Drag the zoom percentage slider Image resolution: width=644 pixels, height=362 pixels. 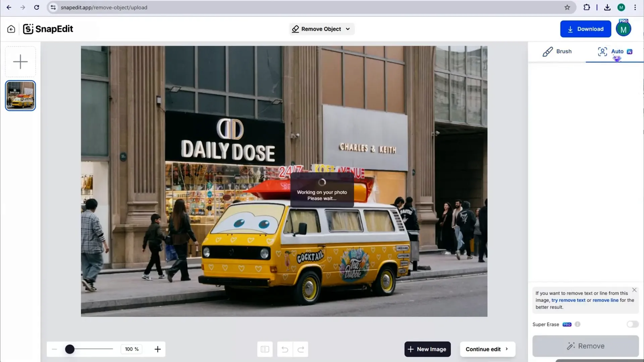(x=69, y=349)
